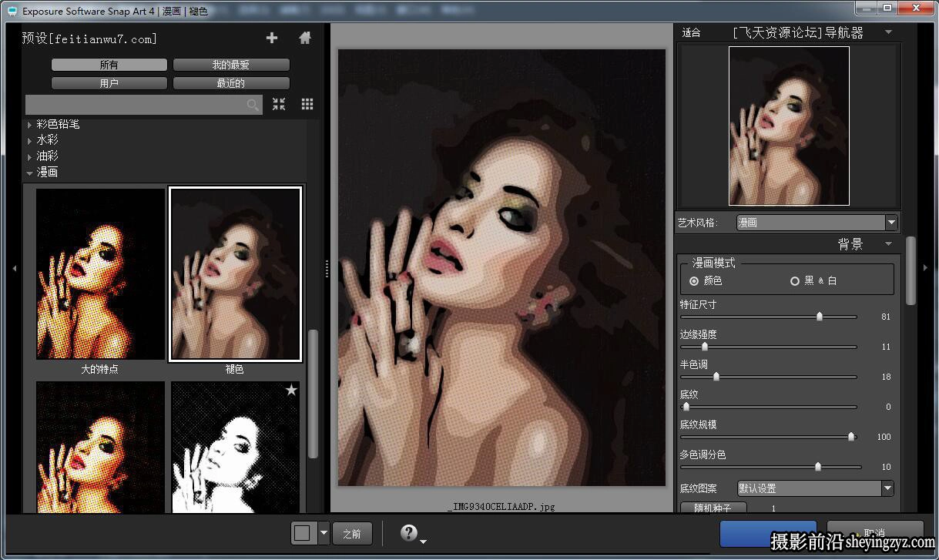The width and height of the screenshot is (939, 560).
Task: Click the 随机种子 random seed button
Action: [713, 508]
